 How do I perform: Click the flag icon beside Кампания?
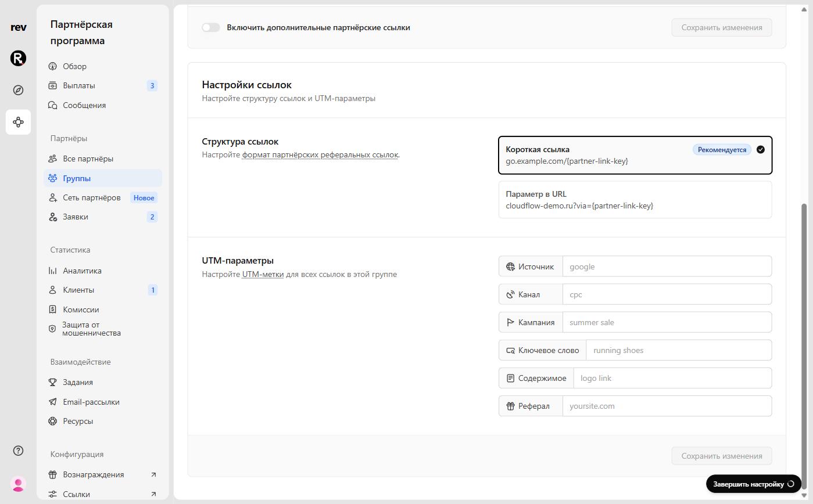tap(510, 322)
